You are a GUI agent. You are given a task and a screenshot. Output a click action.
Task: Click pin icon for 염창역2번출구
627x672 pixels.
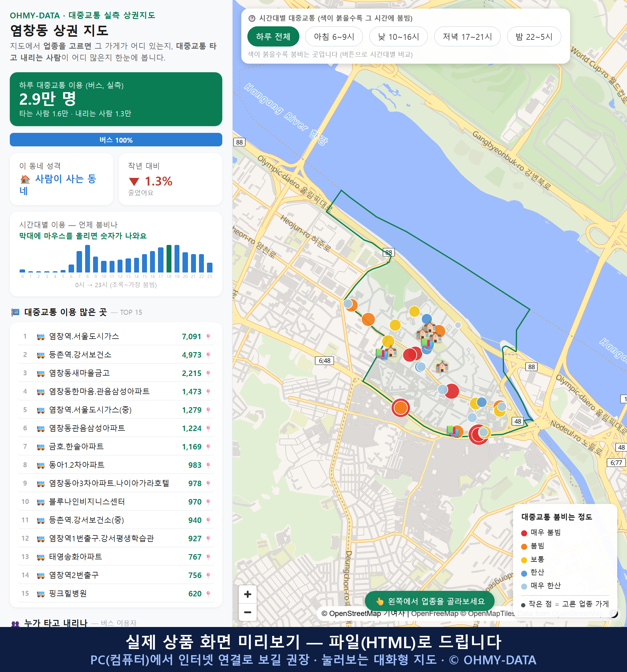pyautogui.click(x=208, y=575)
